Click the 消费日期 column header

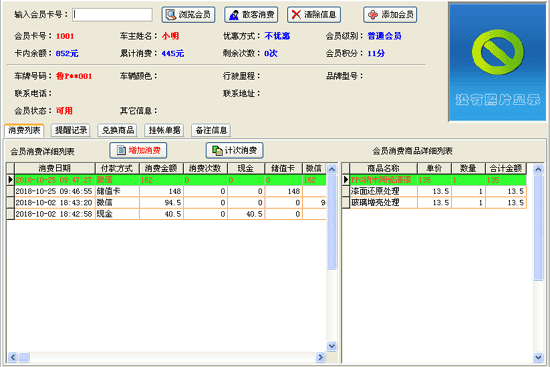[55, 168]
